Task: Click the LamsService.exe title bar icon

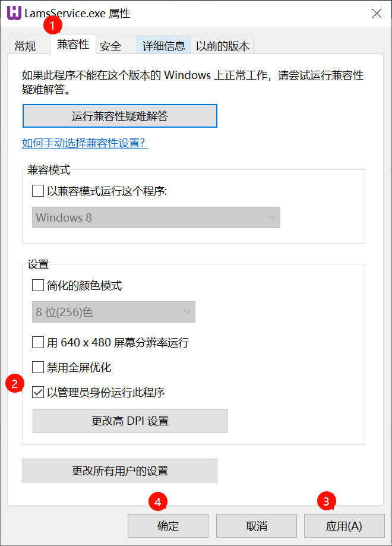Action: pyautogui.click(x=14, y=13)
